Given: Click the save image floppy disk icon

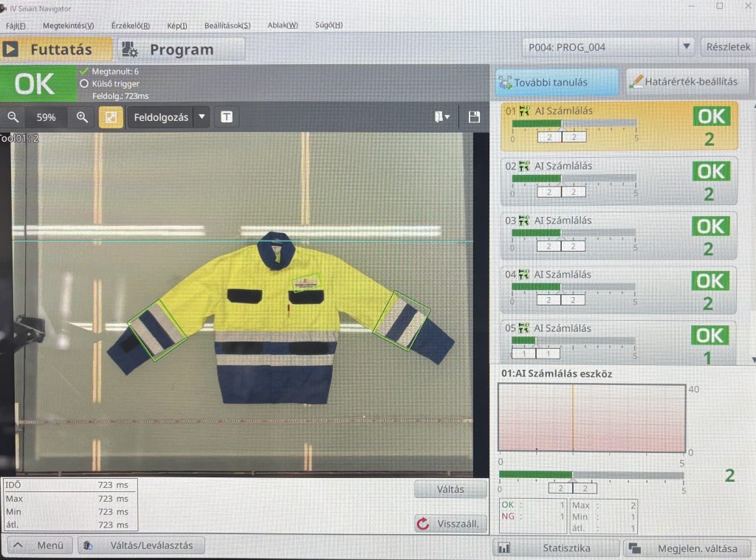Looking at the screenshot, I should 474,117.
